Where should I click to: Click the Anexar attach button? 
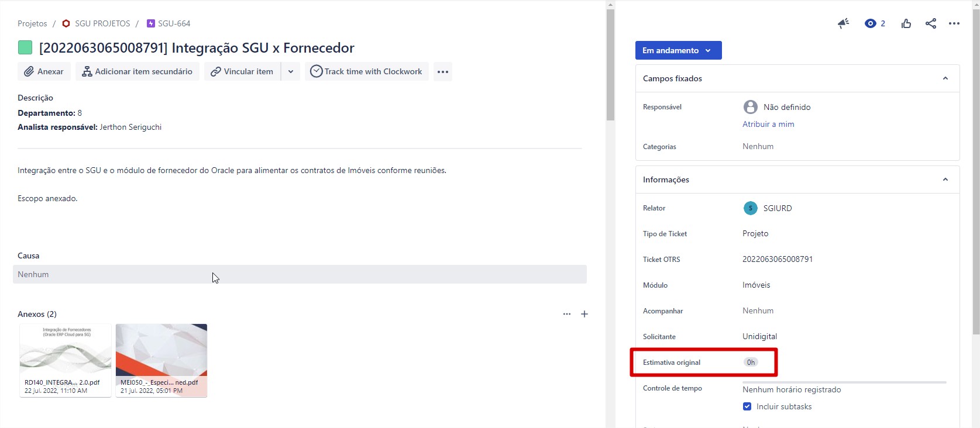coord(44,71)
